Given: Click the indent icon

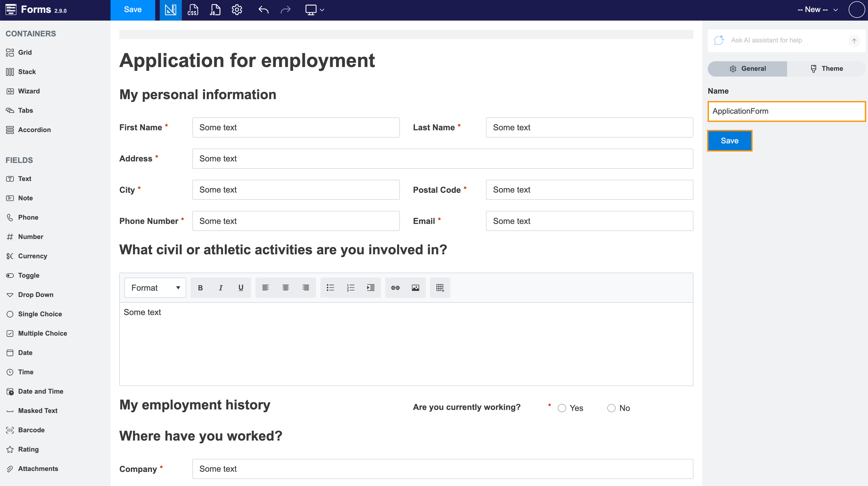Looking at the screenshot, I should [x=371, y=288].
